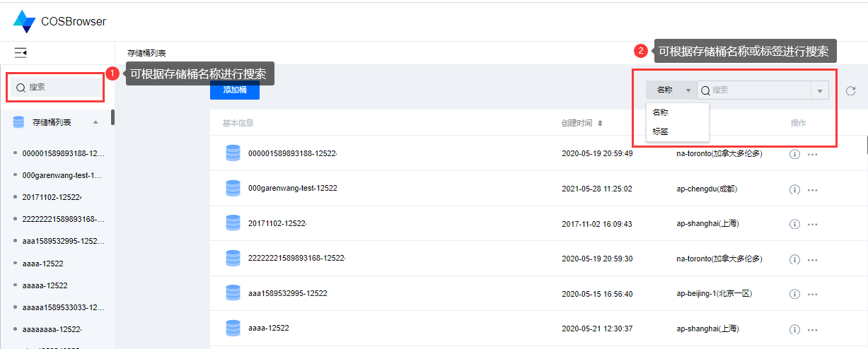Click creation time 2020-05-19 20:59:49
Viewport: 868px width, 349px height.
597,153
